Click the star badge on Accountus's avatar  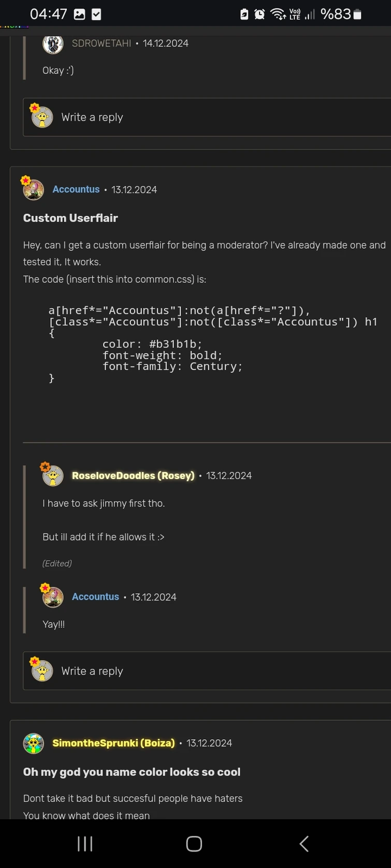click(x=25, y=180)
